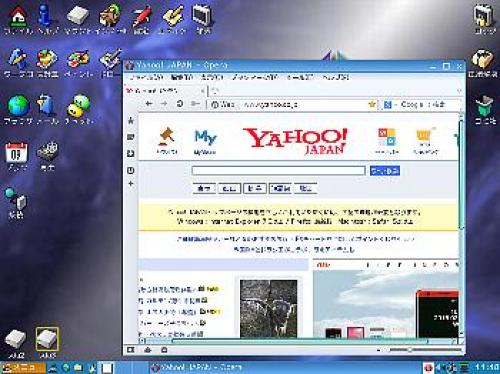Image resolution: width=500 pixels, height=374 pixels.
Task: Open the Bookmarks menu in Opera
Action: tap(255, 77)
